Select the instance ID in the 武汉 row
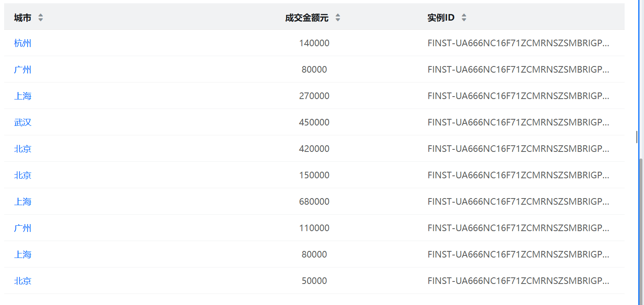This screenshot has width=644, height=305. point(518,122)
